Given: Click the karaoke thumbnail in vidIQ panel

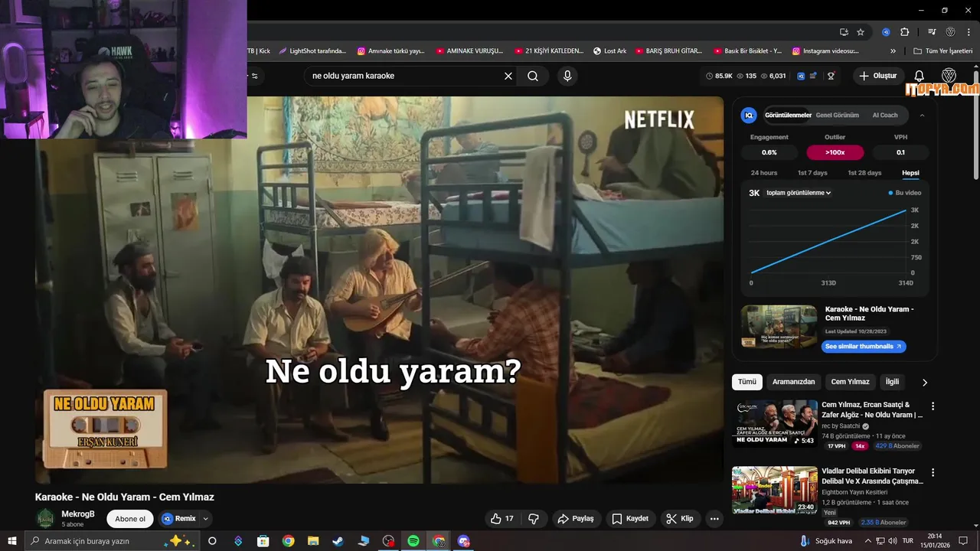Looking at the screenshot, I should point(779,327).
